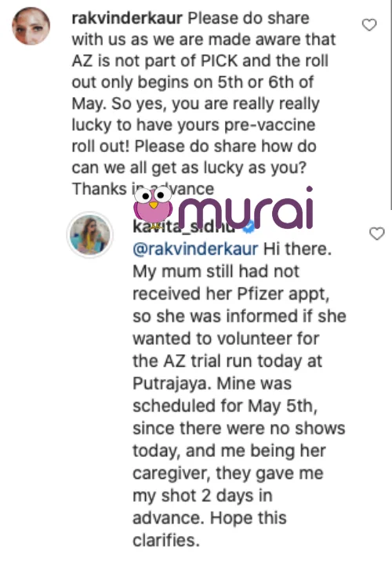Click the 'Thanks in advance' text

click(143, 189)
